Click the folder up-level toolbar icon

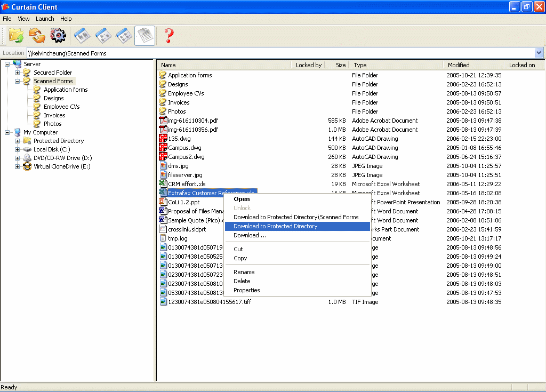(x=16, y=35)
